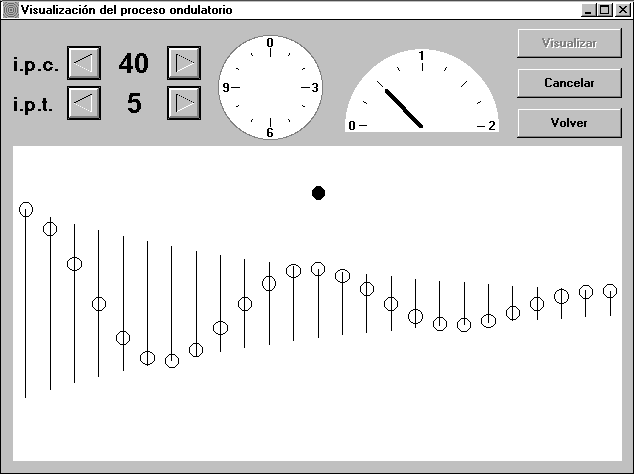Image resolution: width=634 pixels, height=474 pixels.
Task: Click the first oscillator circle at far left
Action: 26,209
